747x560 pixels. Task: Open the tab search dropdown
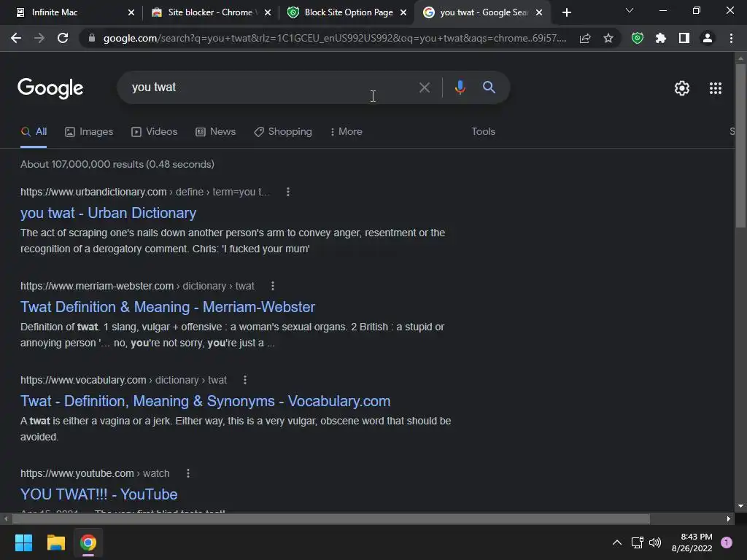pyautogui.click(x=630, y=10)
